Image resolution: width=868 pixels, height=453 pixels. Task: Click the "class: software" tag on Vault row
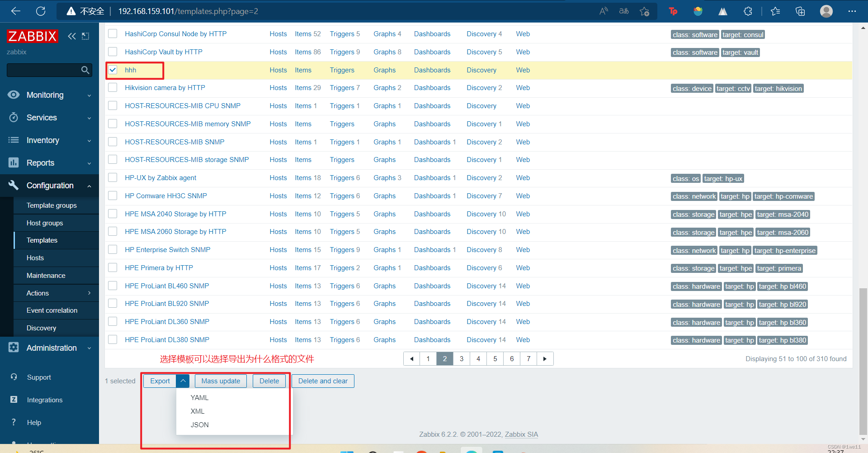tap(695, 52)
